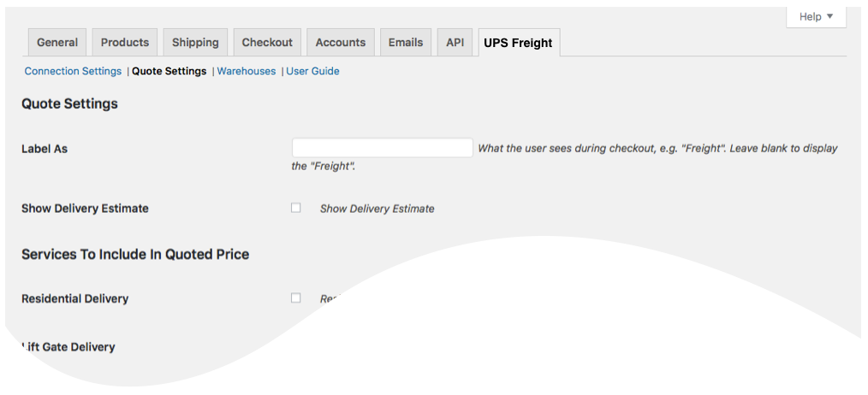
Task: Tick the Residential Delivery checkbox
Action: pyautogui.click(x=296, y=298)
